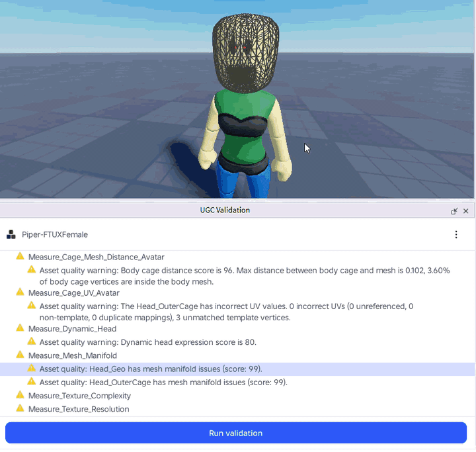Viewport: 476px width, 452px height.
Task: Click the warning icon beside Measure_Cage_UV_Avatar
Action: click(x=20, y=292)
